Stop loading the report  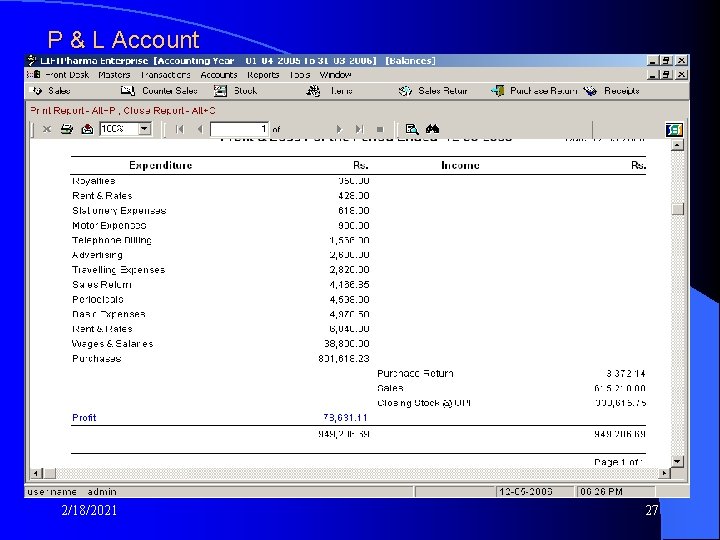[x=380, y=129]
